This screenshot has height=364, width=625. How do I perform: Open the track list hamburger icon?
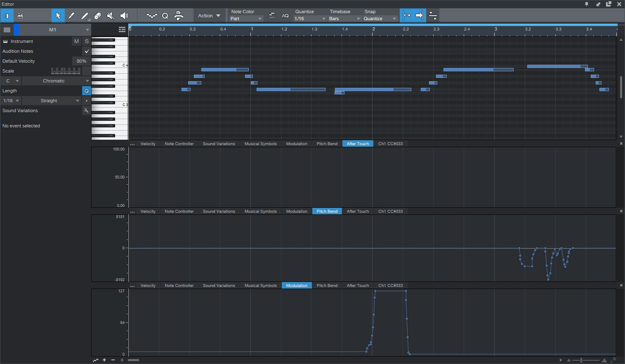(7, 30)
